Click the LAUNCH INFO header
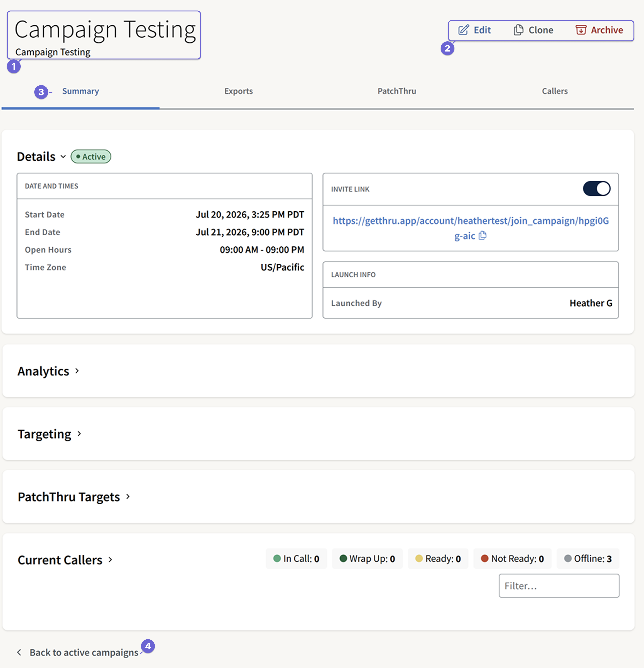 [x=353, y=275]
